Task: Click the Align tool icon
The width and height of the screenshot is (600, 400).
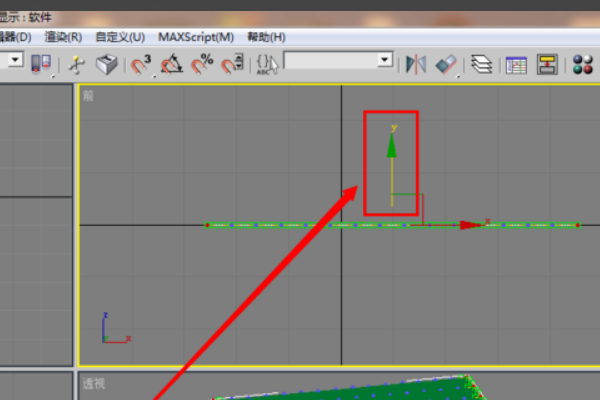Action: 446,64
